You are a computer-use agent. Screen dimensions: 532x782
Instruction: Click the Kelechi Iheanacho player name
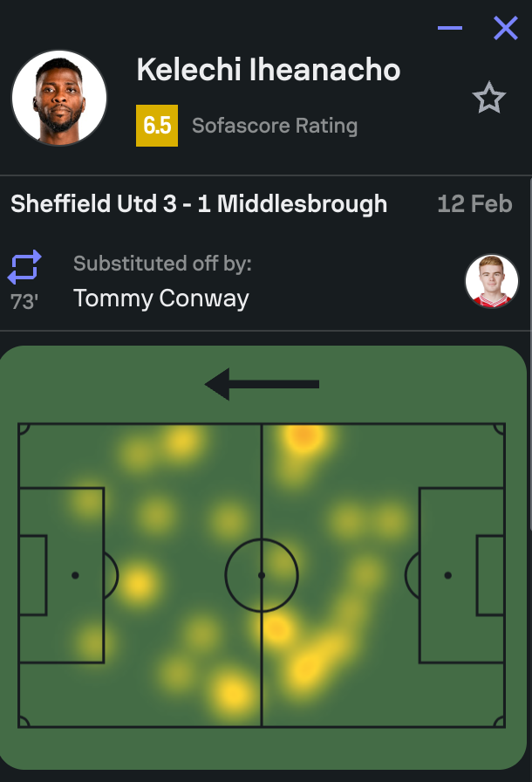click(269, 70)
